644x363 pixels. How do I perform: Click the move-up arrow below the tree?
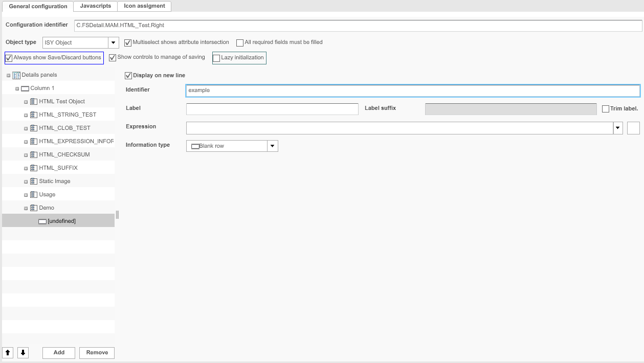8,352
